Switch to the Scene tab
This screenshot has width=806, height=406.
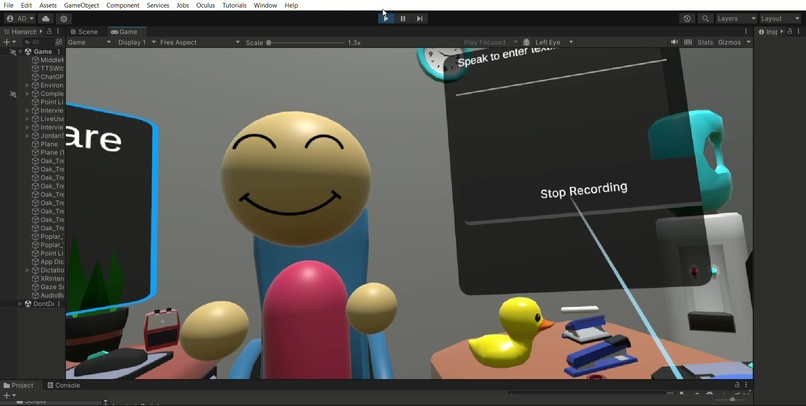tap(84, 32)
